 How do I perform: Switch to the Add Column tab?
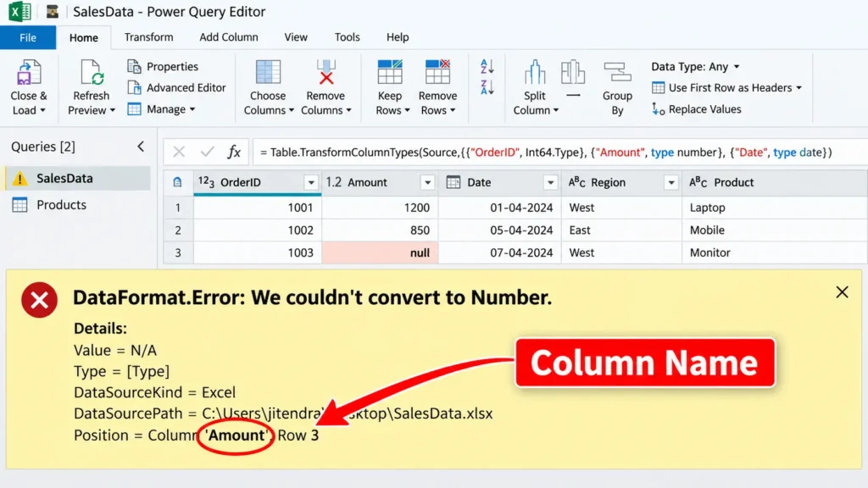coord(229,37)
